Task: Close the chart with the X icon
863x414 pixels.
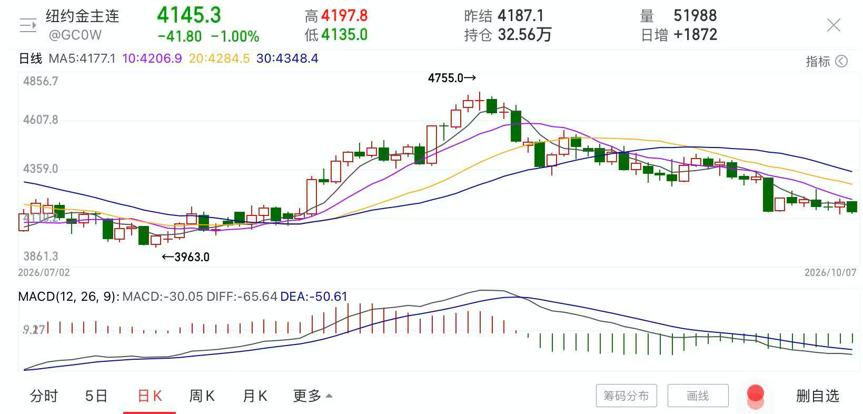Action: [834, 25]
